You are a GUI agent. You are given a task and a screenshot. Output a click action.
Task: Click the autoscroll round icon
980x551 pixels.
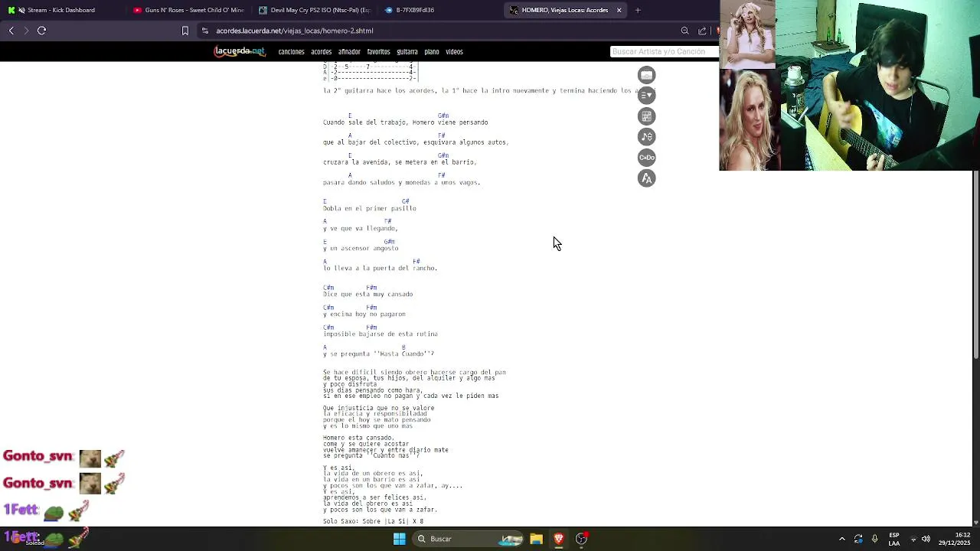pyautogui.click(x=647, y=96)
